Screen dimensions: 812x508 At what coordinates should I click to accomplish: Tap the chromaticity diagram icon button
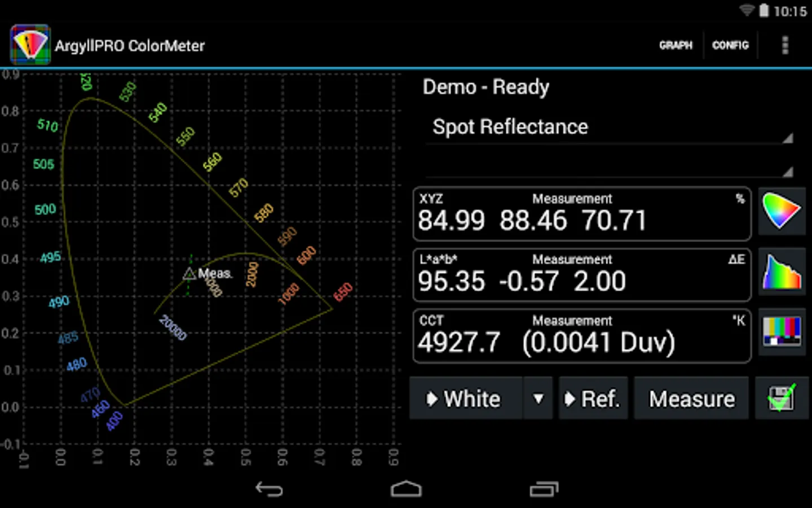[x=782, y=211]
